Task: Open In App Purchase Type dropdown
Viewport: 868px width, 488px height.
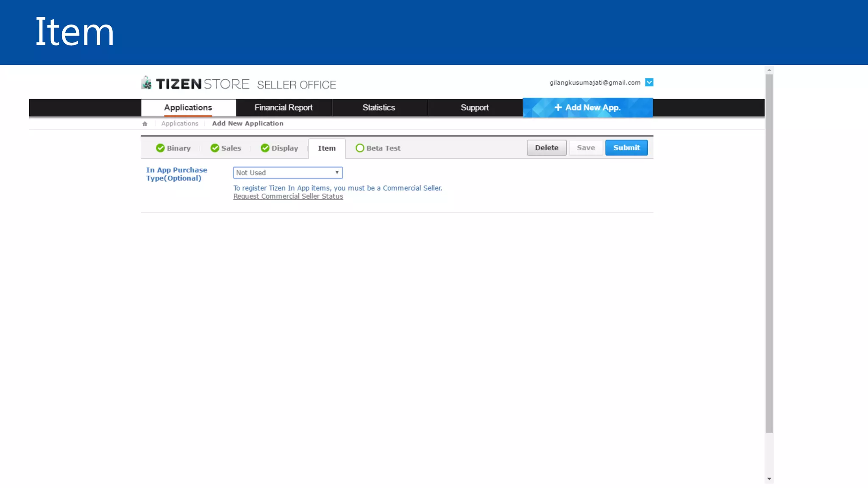Action: pos(287,173)
